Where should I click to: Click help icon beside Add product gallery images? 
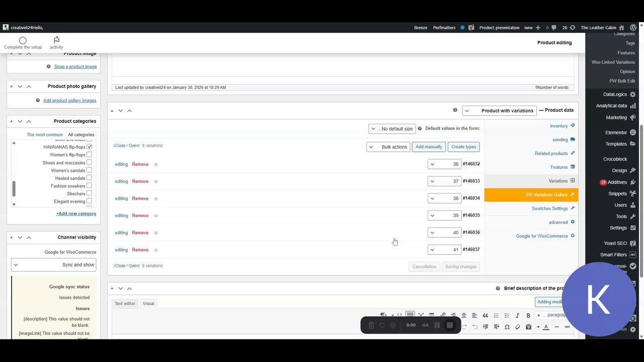[x=38, y=101]
